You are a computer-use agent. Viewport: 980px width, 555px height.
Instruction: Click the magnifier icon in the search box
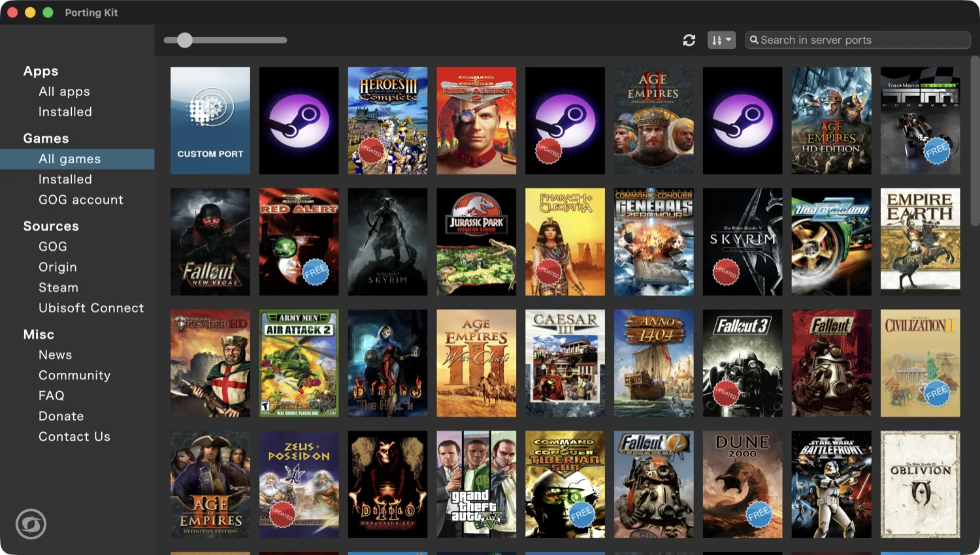click(754, 40)
